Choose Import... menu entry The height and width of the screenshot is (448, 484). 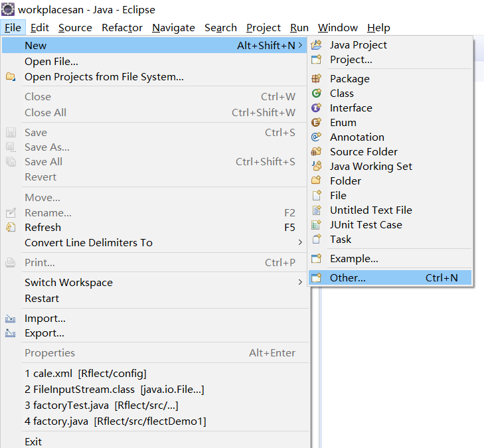(154, 319)
